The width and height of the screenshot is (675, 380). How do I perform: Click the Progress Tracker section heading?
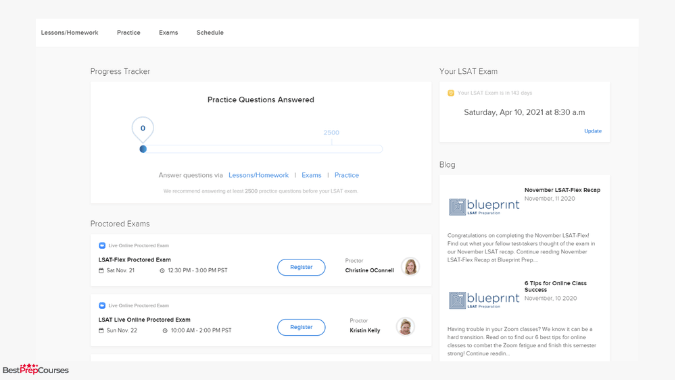point(120,71)
